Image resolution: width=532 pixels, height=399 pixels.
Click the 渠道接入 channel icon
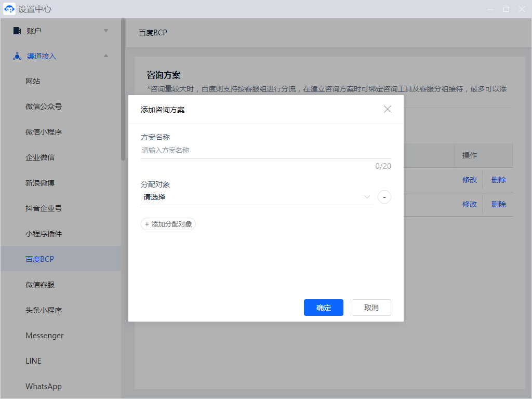point(17,56)
